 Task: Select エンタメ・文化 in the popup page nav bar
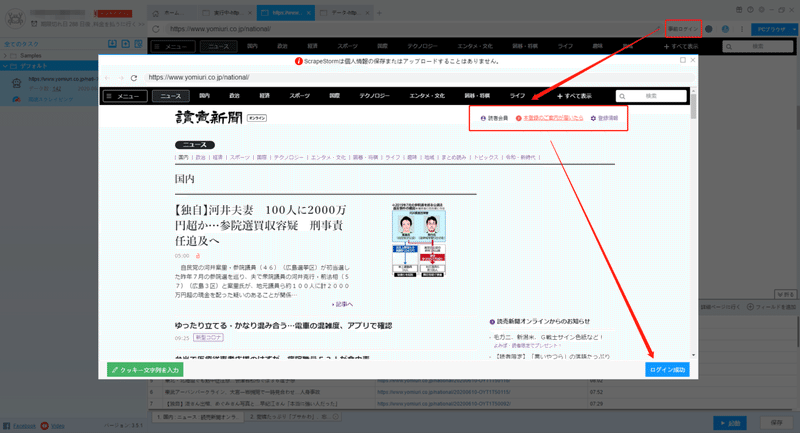click(x=427, y=96)
